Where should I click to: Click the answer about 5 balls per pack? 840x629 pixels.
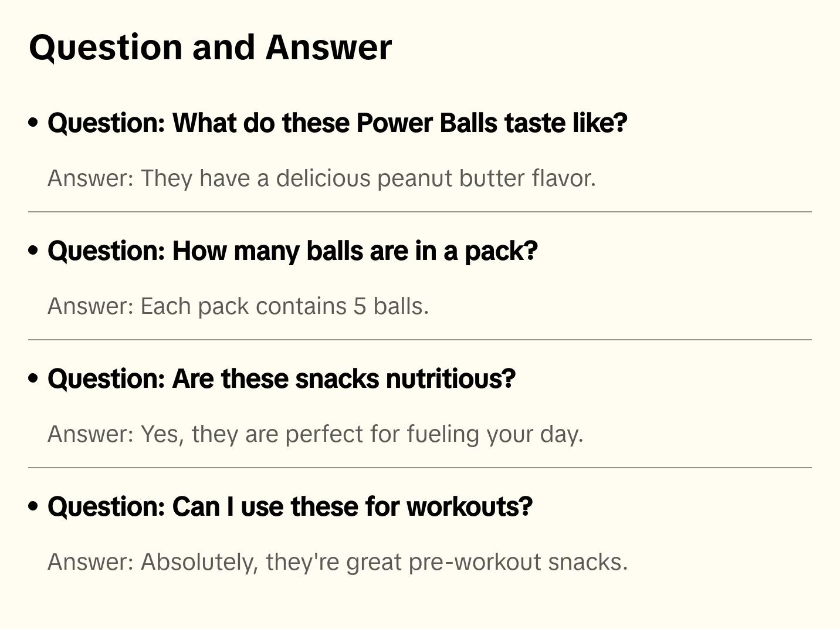238,306
